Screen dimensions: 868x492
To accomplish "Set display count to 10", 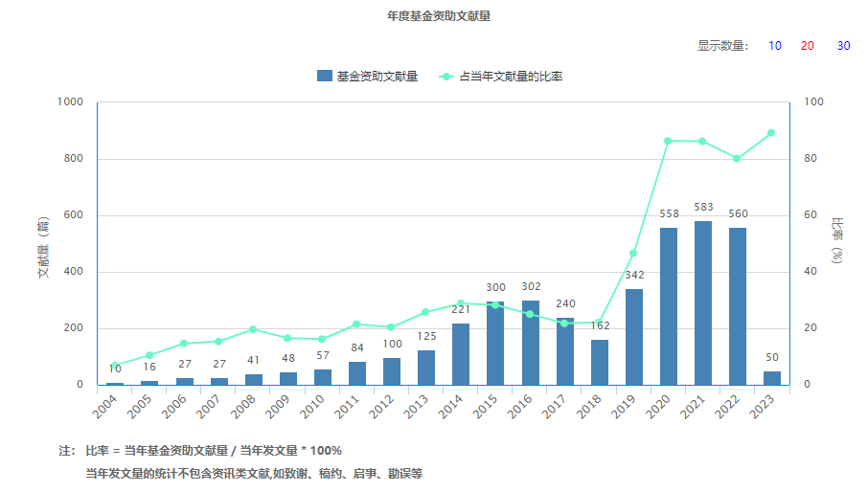I will click(774, 46).
